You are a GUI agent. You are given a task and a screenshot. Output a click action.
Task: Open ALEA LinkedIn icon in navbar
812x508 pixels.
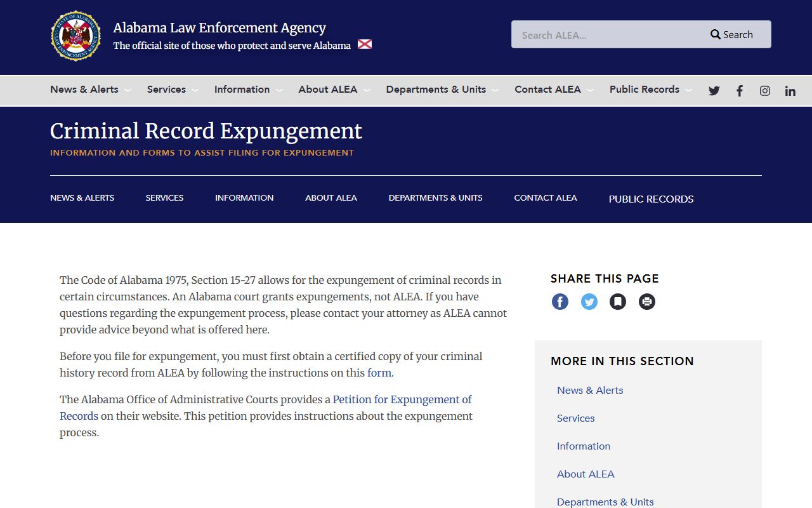pyautogui.click(x=790, y=91)
